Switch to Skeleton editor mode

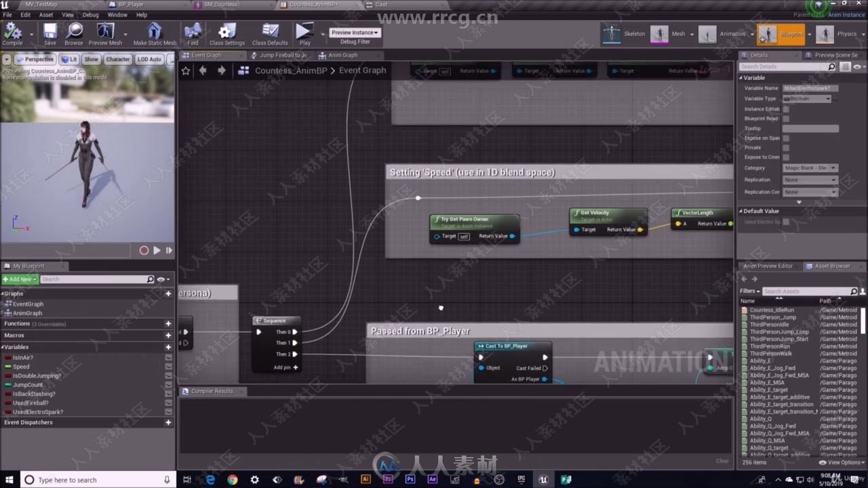coord(624,34)
